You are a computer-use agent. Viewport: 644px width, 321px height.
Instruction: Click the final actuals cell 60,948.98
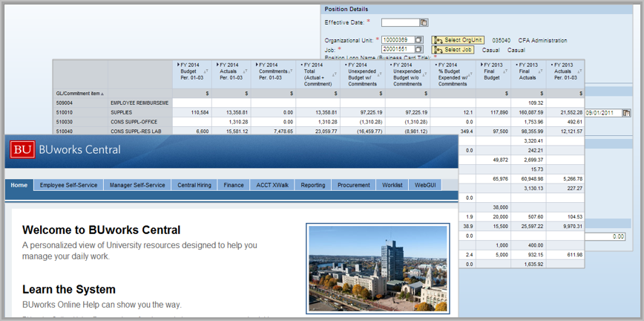pyautogui.click(x=532, y=179)
